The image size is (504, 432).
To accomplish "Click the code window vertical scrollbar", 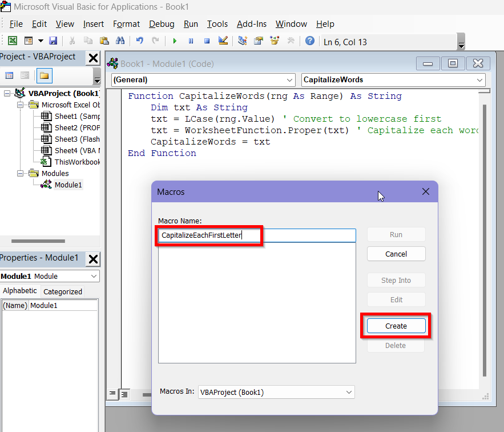I will pyautogui.click(x=485, y=240).
